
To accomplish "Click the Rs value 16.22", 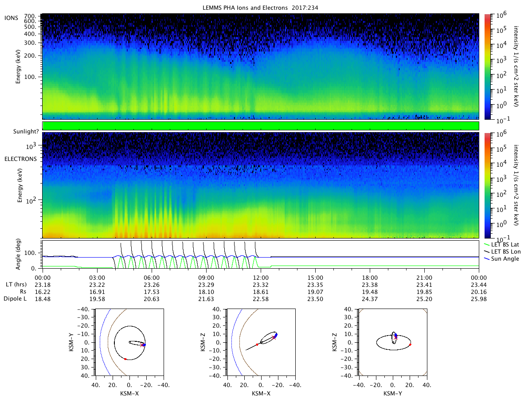I will pos(43,292).
